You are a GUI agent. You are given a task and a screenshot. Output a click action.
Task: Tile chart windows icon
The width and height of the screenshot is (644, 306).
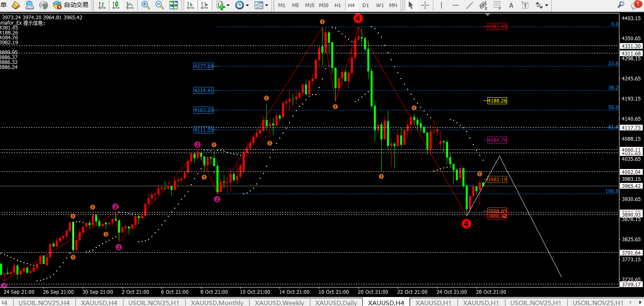pos(173,5)
